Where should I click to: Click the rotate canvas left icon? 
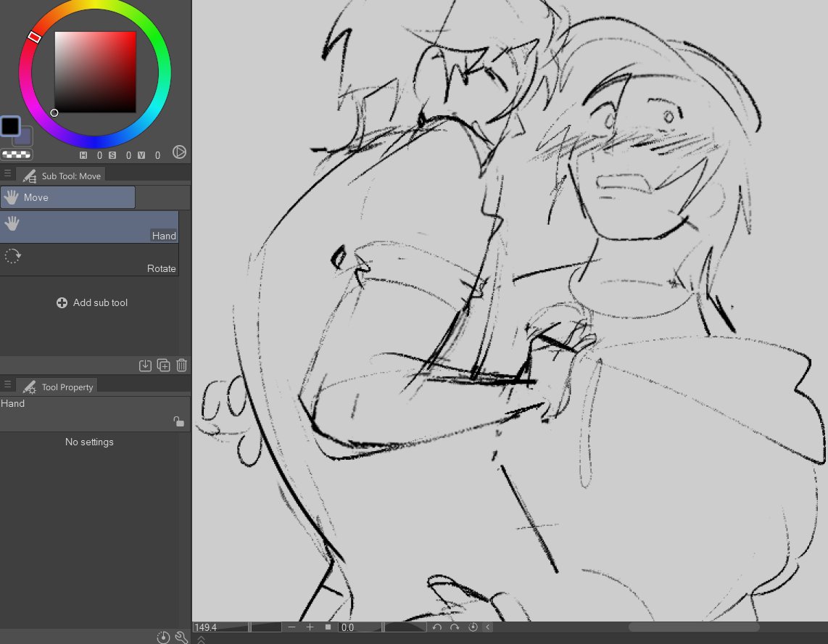click(x=436, y=627)
